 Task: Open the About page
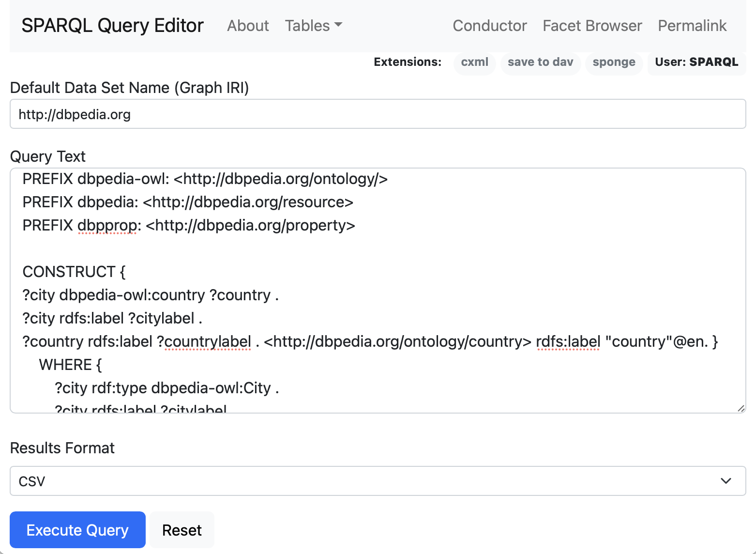pos(248,26)
